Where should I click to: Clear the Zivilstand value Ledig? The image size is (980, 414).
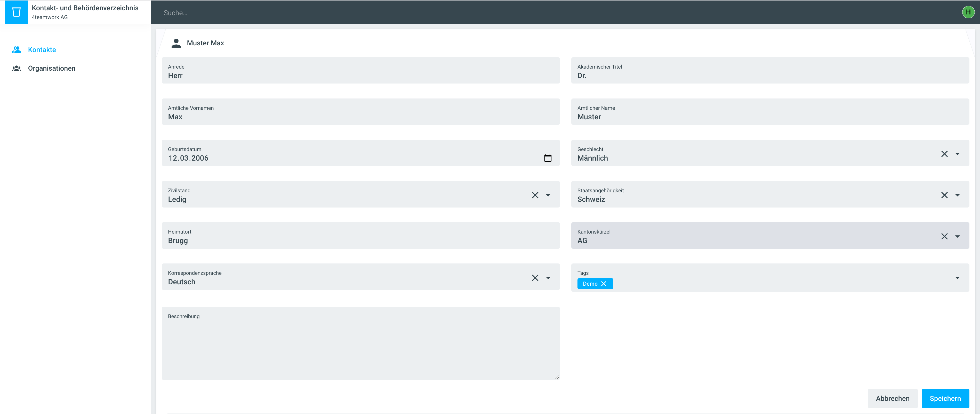coord(535,195)
